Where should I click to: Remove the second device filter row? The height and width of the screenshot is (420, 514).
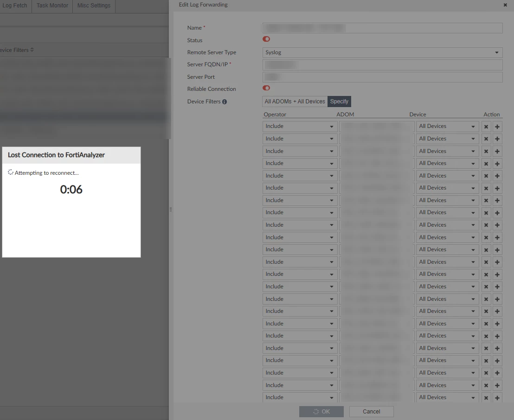486,139
